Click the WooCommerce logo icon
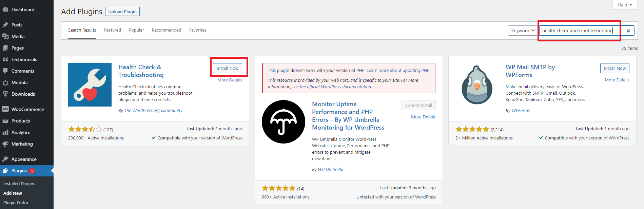The image size is (644, 209). click(5, 109)
